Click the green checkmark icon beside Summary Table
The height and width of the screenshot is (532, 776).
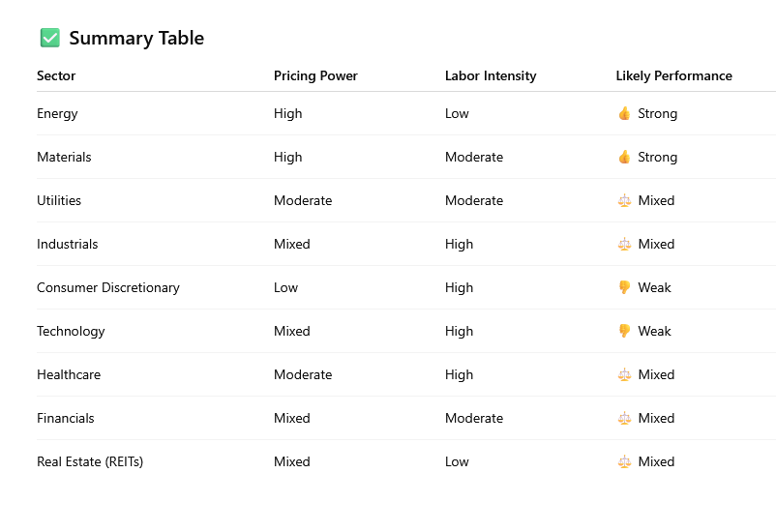tap(50, 38)
